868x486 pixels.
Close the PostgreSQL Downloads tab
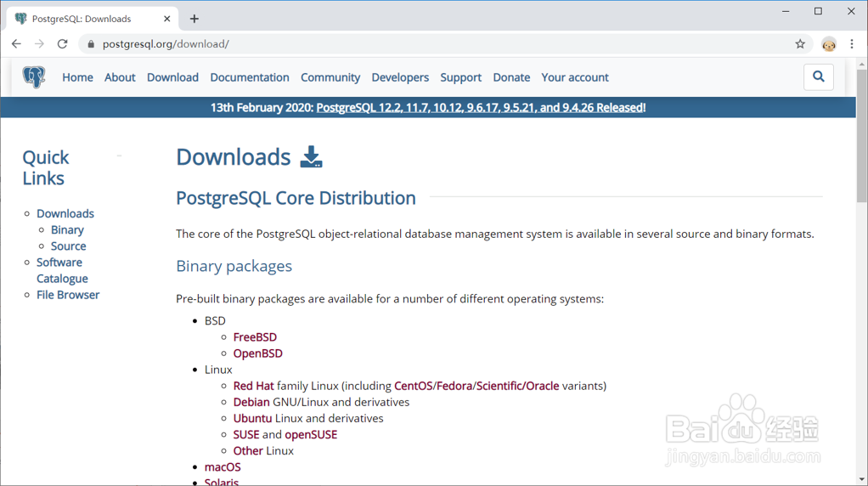coord(167,19)
